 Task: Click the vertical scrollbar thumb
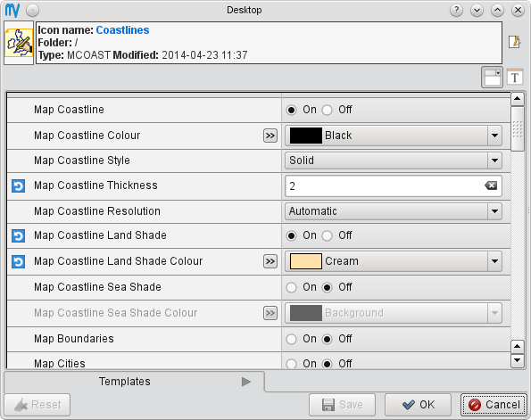coord(517,129)
